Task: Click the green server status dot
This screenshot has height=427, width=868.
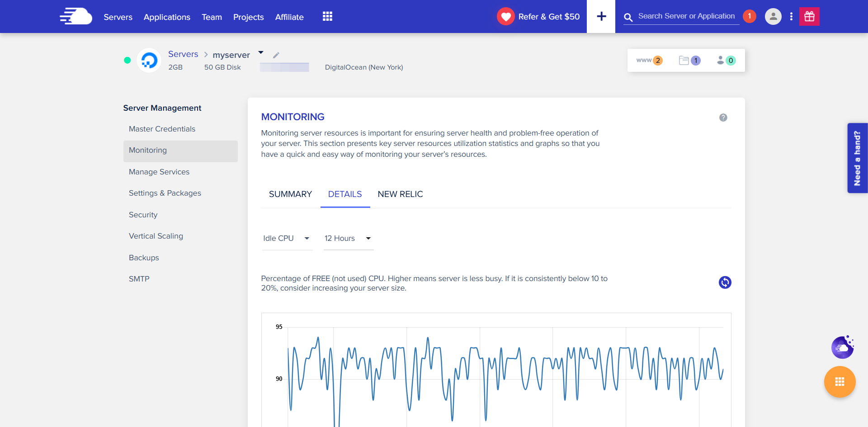Action: 127,60
